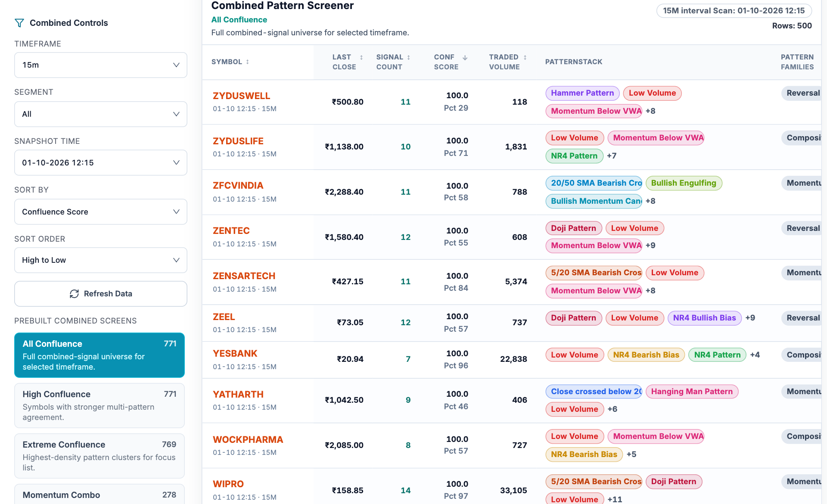Select the High Confluence screen
827x504 pixels.
coord(99,405)
